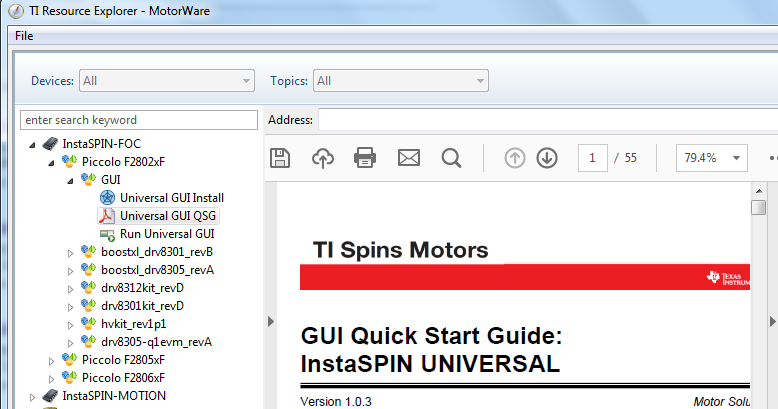Click the boostxl_drv8305_revA package icon
The width and height of the screenshot is (778, 409).
tap(88, 270)
